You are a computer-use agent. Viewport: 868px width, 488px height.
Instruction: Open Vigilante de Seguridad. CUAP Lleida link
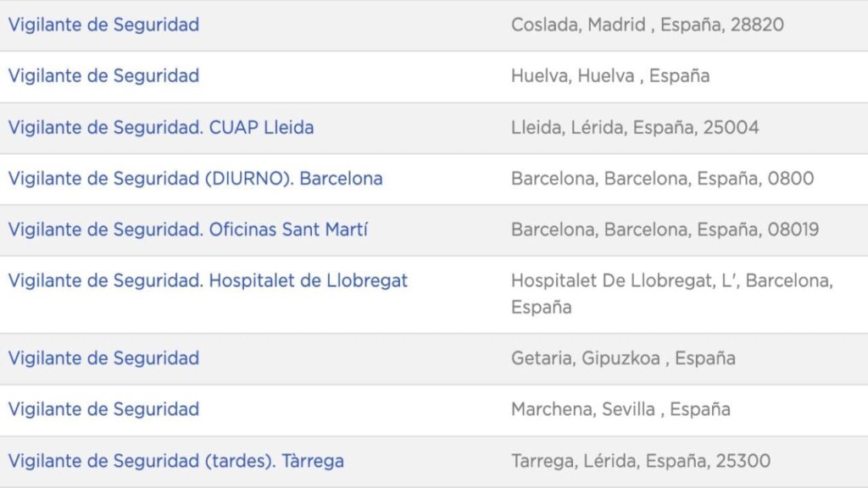pos(161,128)
